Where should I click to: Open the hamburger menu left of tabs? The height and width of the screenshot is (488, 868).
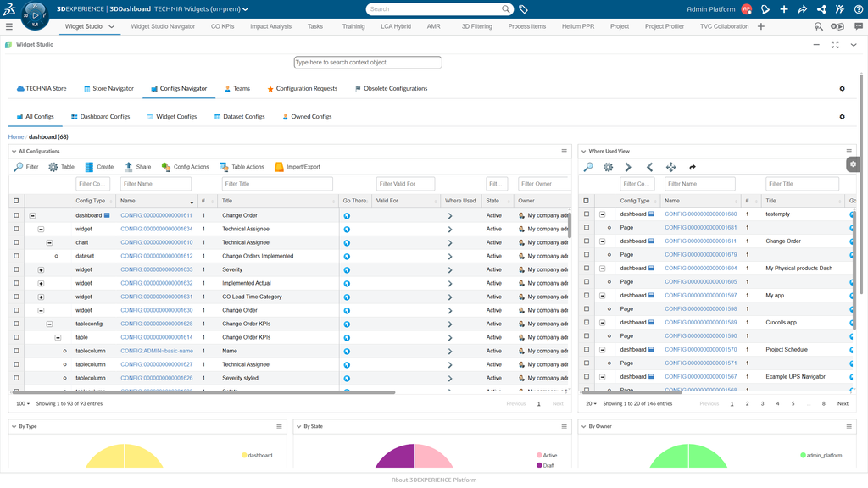click(x=8, y=26)
